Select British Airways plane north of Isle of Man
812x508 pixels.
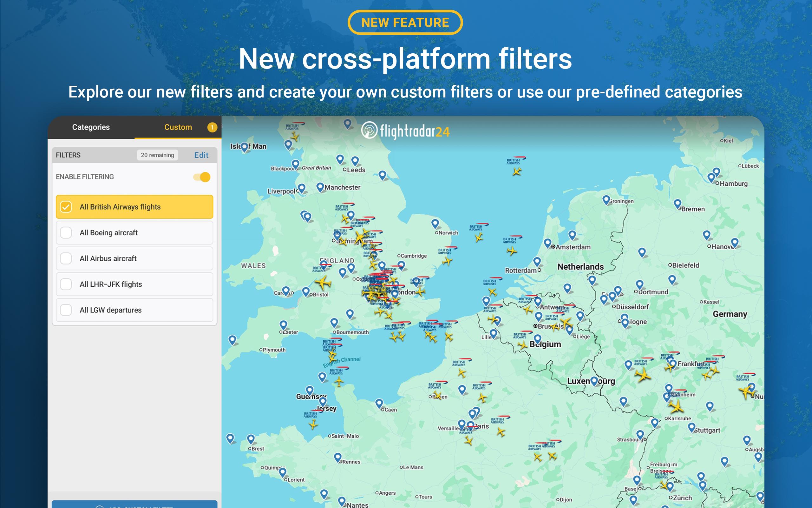(295, 137)
